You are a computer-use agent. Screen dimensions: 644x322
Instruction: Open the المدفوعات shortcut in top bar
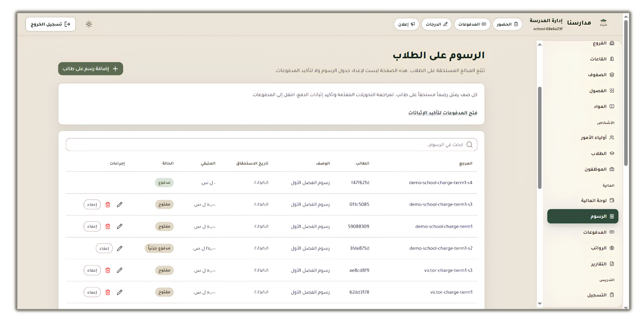[x=472, y=24]
